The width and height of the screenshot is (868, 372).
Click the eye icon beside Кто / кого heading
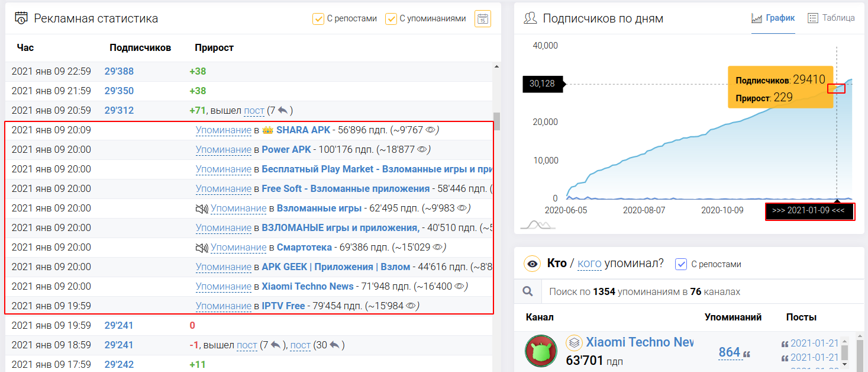point(533,264)
